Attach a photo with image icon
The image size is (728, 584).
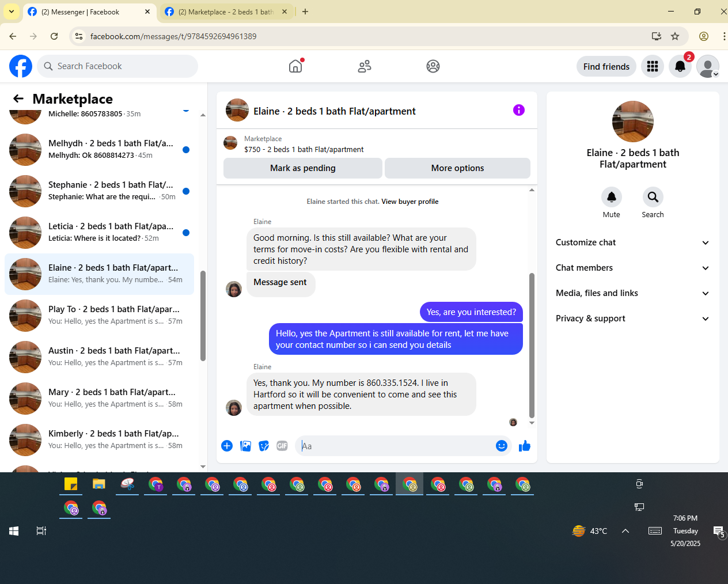245,446
